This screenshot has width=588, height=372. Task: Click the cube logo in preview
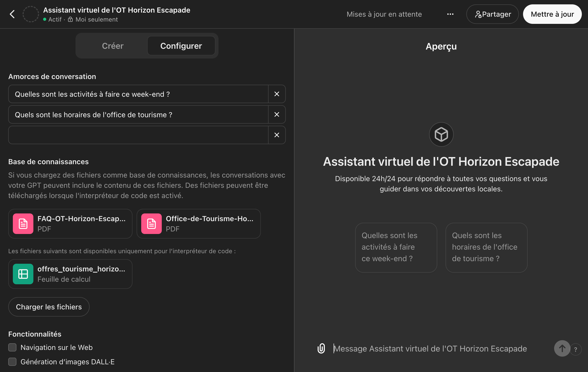pos(441,134)
